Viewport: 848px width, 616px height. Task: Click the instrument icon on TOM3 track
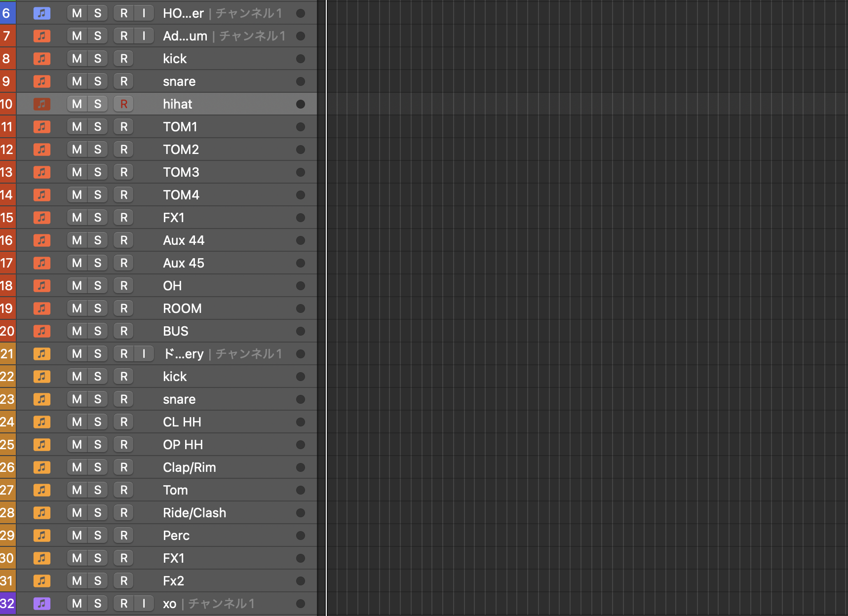click(x=42, y=172)
